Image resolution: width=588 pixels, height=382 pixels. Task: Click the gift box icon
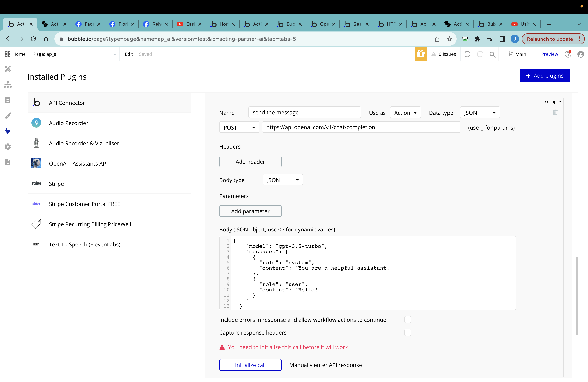click(421, 54)
